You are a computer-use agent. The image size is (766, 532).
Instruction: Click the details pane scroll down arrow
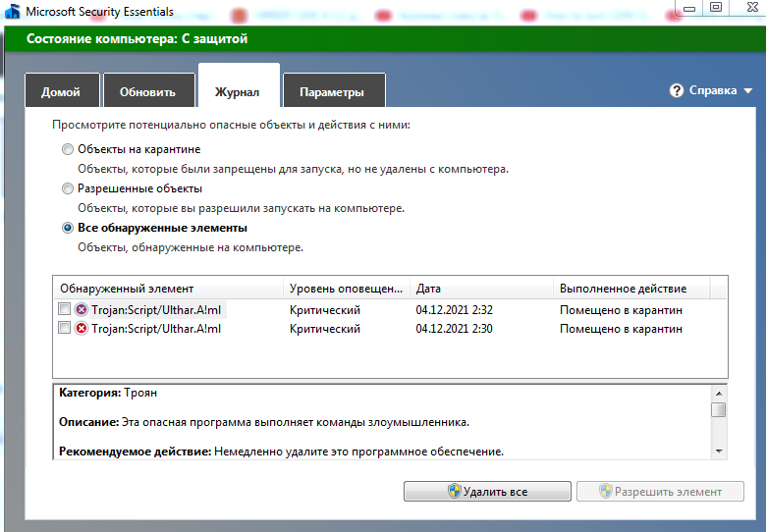(719, 452)
